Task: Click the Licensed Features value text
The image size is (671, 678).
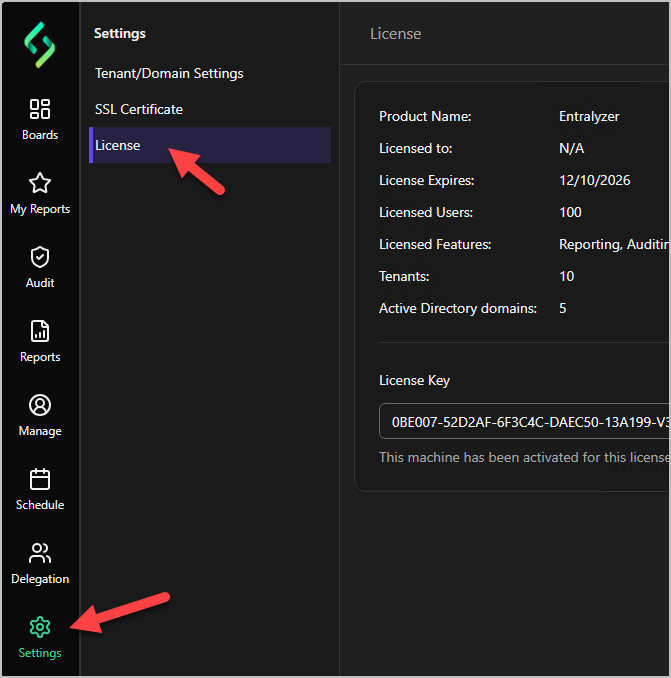Action: tap(612, 244)
